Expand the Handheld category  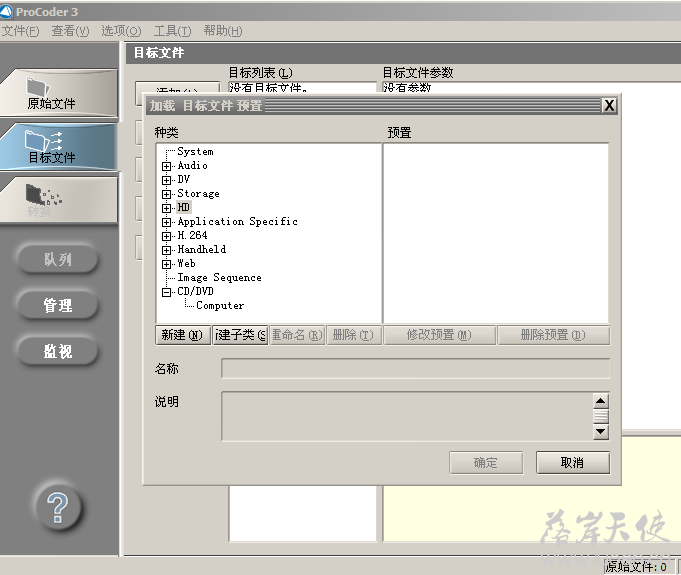(x=166, y=250)
